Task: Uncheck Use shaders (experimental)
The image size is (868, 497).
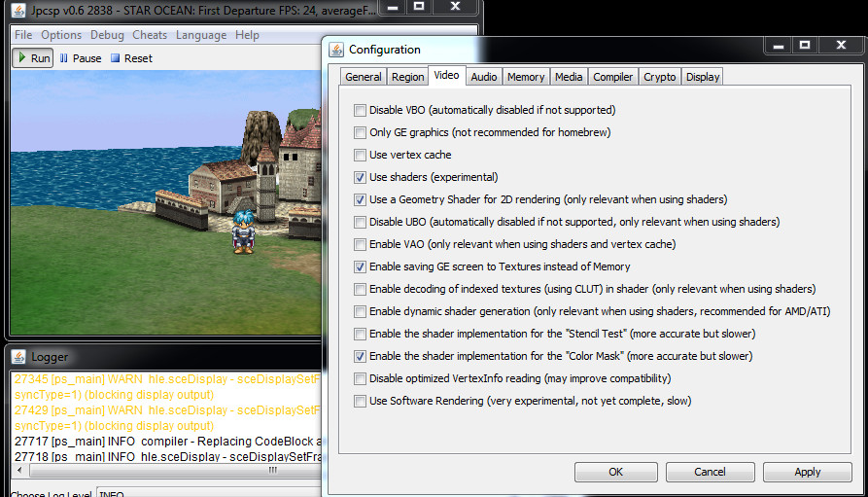Action: pyautogui.click(x=361, y=177)
